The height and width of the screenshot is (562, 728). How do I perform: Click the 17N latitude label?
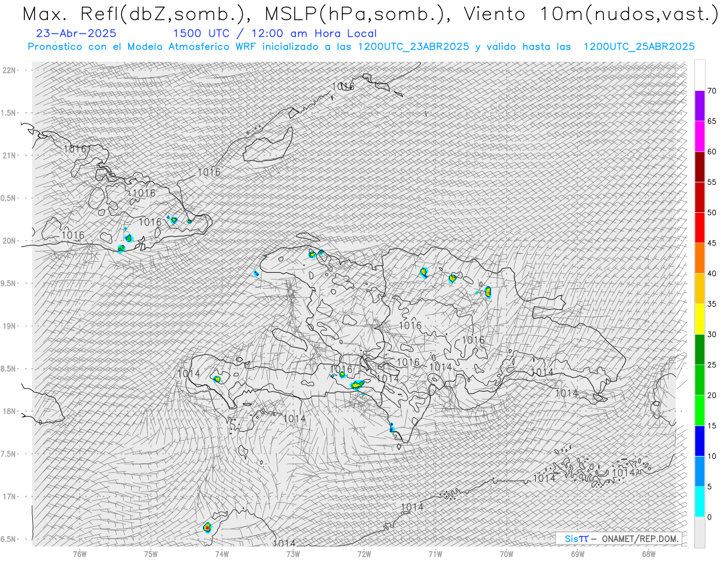10,497
